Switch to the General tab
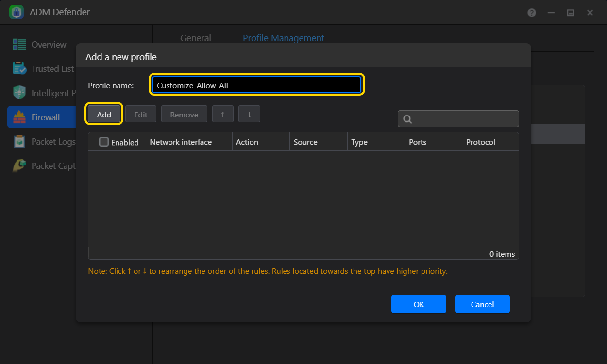 196,38
